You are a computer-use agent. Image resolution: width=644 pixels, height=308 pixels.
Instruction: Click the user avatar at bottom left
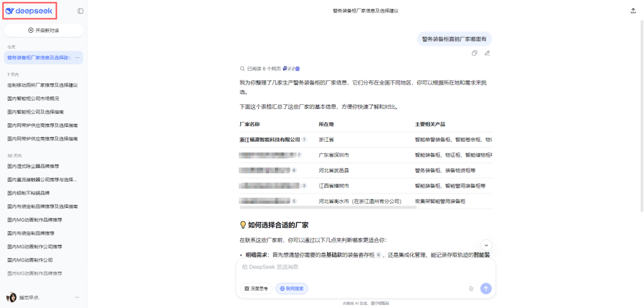pyautogui.click(x=11, y=297)
